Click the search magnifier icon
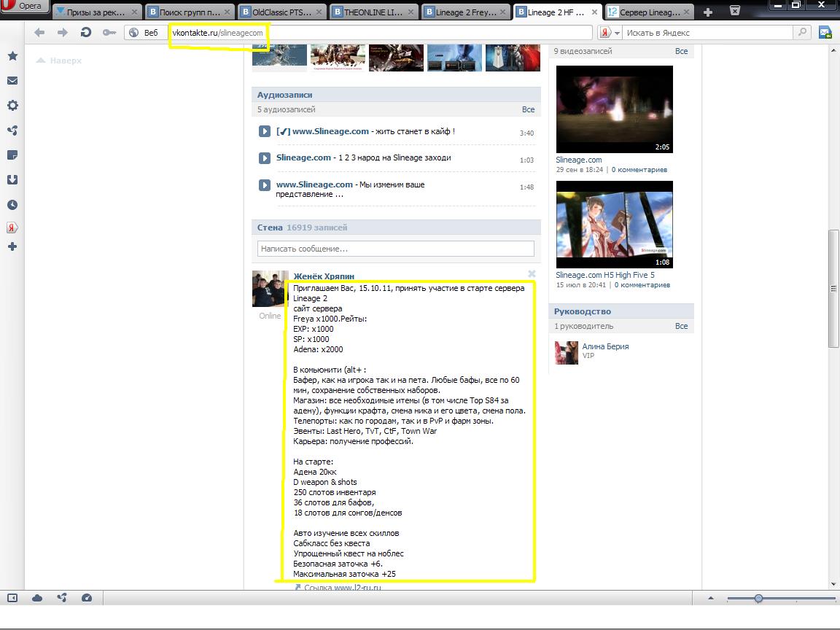Viewport: 840px width, 630px height. [x=802, y=32]
